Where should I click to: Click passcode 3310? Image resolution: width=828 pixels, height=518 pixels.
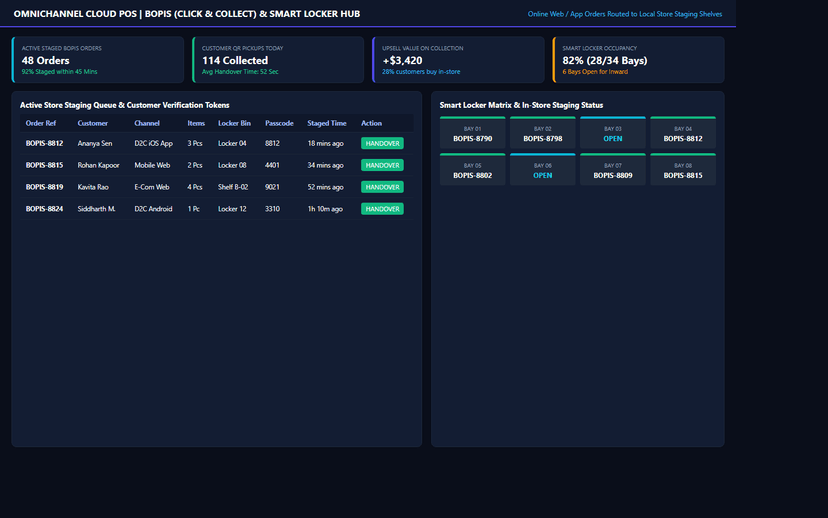(272, 209)
